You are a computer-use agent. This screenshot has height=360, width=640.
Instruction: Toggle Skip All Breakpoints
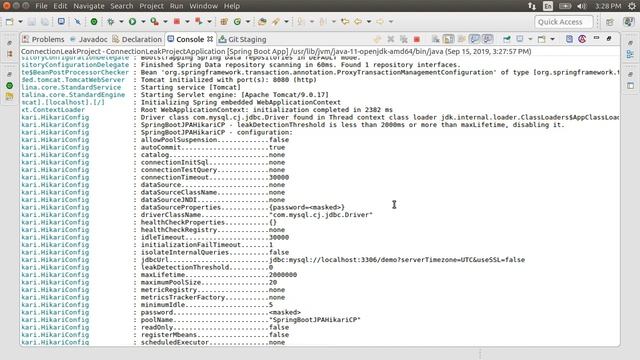[77, 21]
